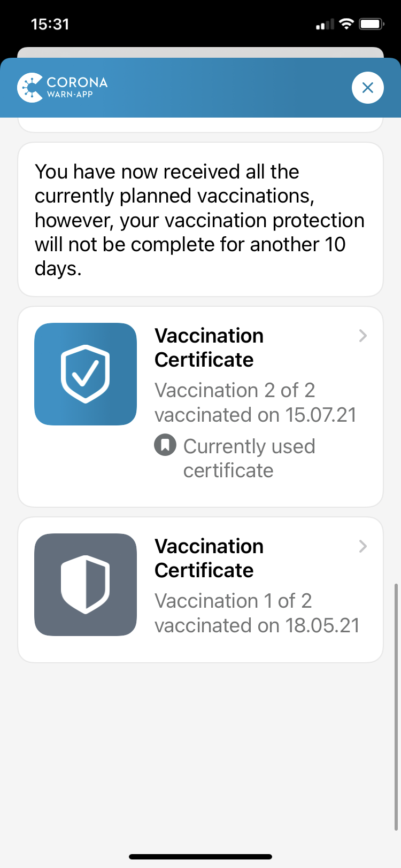The width and height of the screenshot is (401, 868).
Task: Tap the battery indicator icon
Action: click(372, 24)
